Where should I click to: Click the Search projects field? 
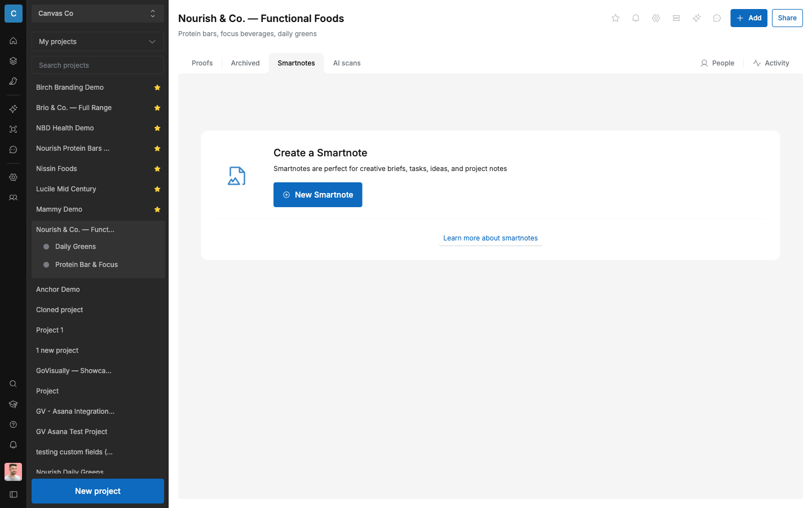point(98,65)
